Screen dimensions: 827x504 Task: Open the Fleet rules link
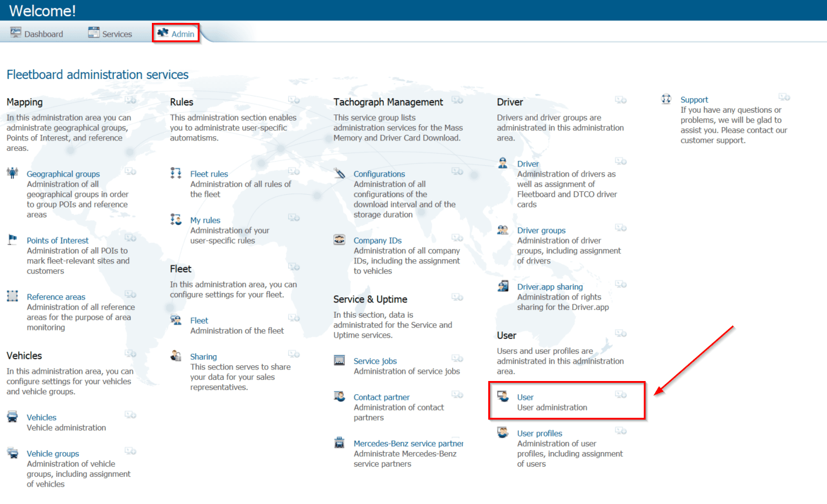(209, 174)
